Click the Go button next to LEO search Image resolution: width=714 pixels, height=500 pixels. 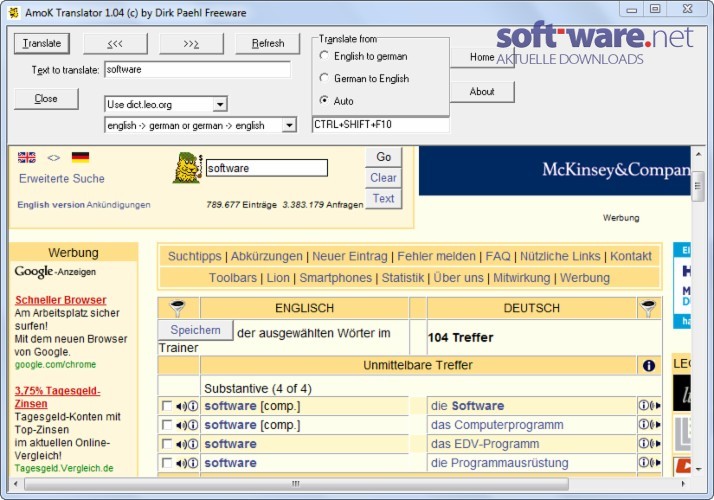[x=383, y=157]
